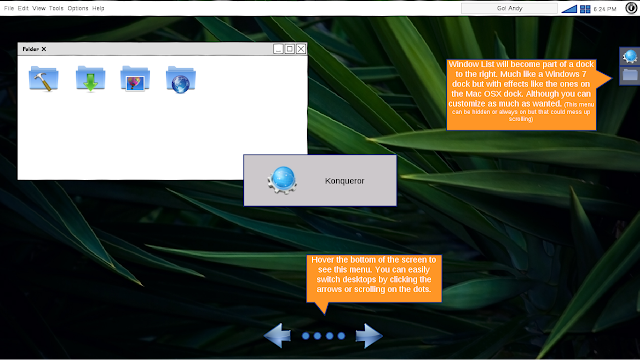Open the Options menu
Image resolution: width=640 pixels, height=360 pixels.
click(x=78, y=8)
